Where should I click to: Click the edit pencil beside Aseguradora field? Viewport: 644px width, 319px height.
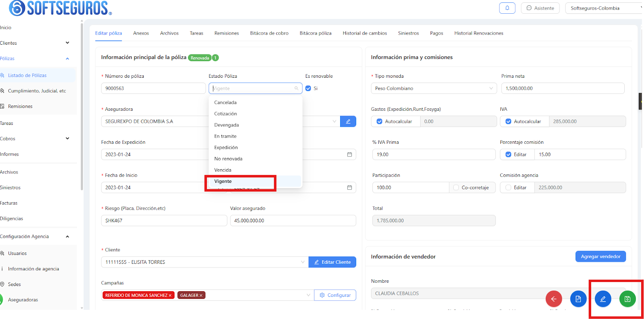tap(348, 121)
